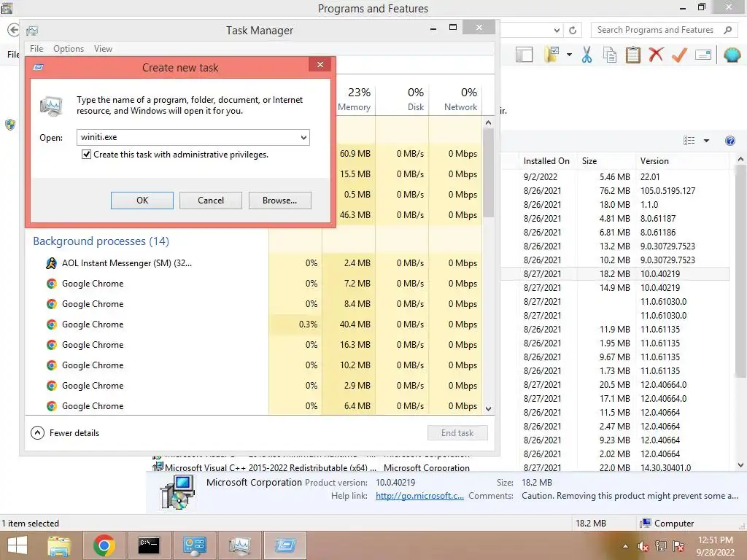Click the preview pane layout icon in toolbar

[524, 55]
